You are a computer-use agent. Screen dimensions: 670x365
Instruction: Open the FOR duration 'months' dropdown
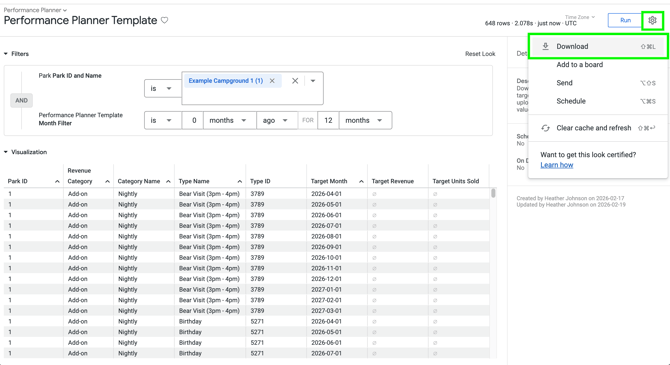(365, 121)
